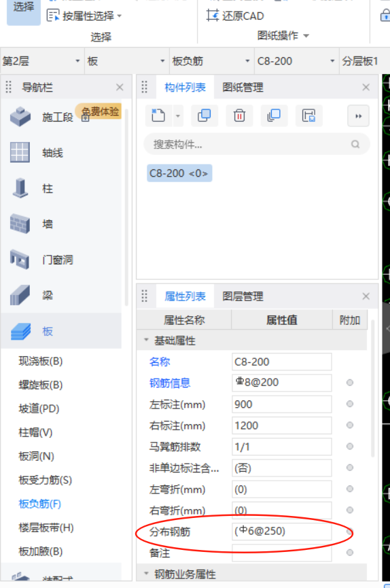The image size is (390, 588).
Task: Click the inter-floor copy component icon
Action: click(274, 116)
